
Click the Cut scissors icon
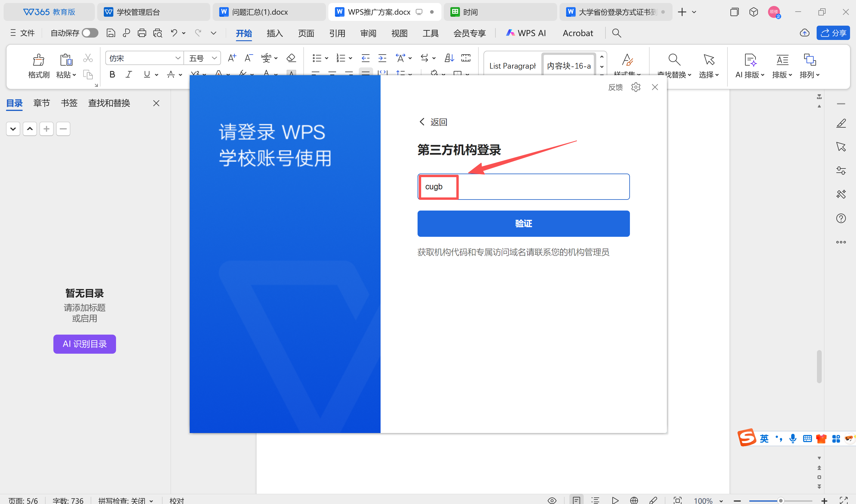click(x=88, y=58)
